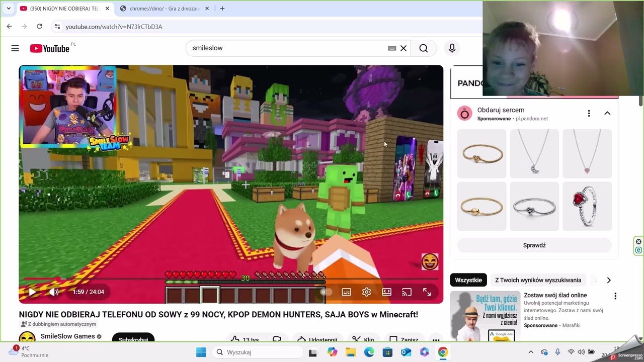Open options for the Zostaw swój ślad ad
Image resolution: width=644 pixels, height=362 pixels.
point(615,296)
